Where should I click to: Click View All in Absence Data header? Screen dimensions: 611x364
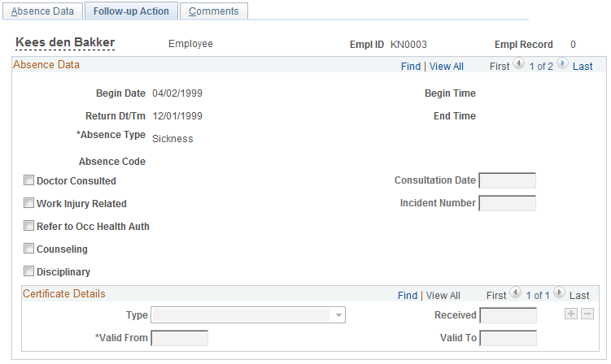click(x=446, y=67)
